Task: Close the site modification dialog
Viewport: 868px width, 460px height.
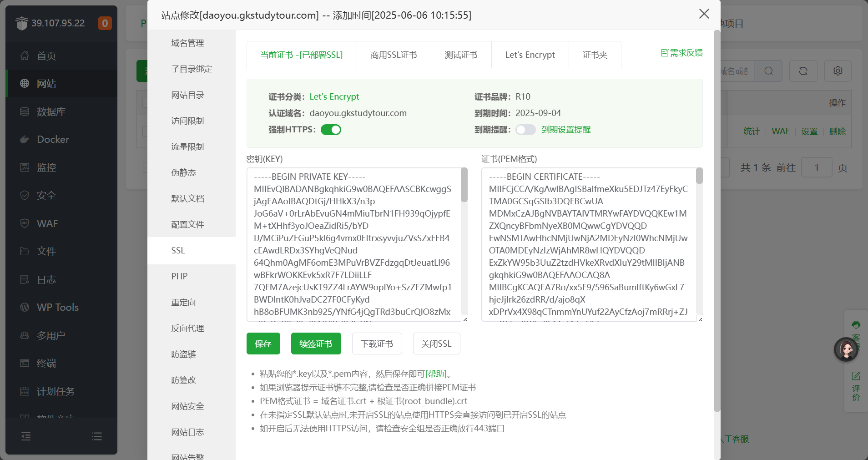Action: click(x=704, y=14)
